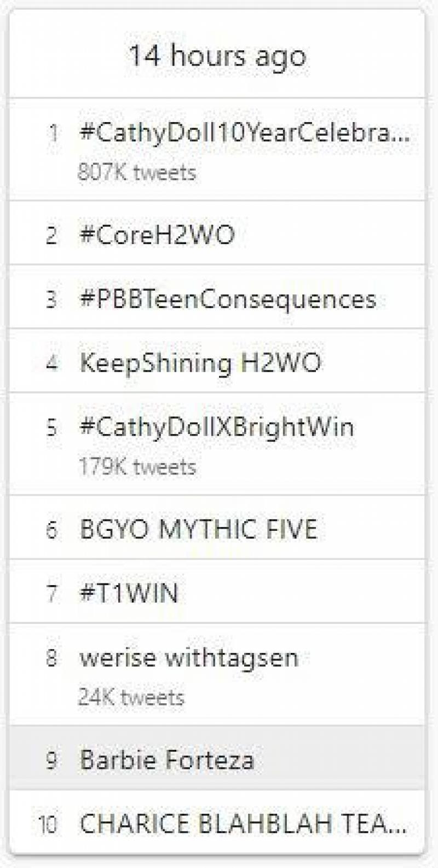Select the #PBBTeenConsequences trend

(x=228, y=299)
